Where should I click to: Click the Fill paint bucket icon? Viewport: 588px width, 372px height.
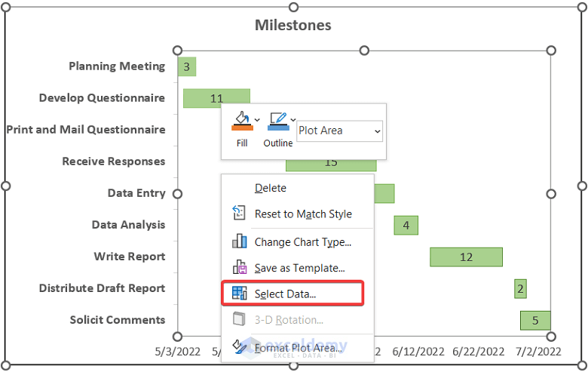(240, 122)
